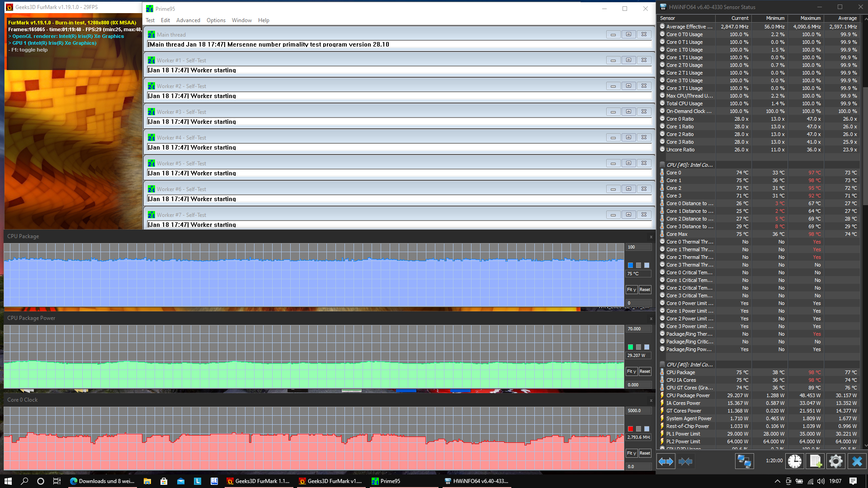
Task: Open action center notification icon
Action: pos(853,481)
